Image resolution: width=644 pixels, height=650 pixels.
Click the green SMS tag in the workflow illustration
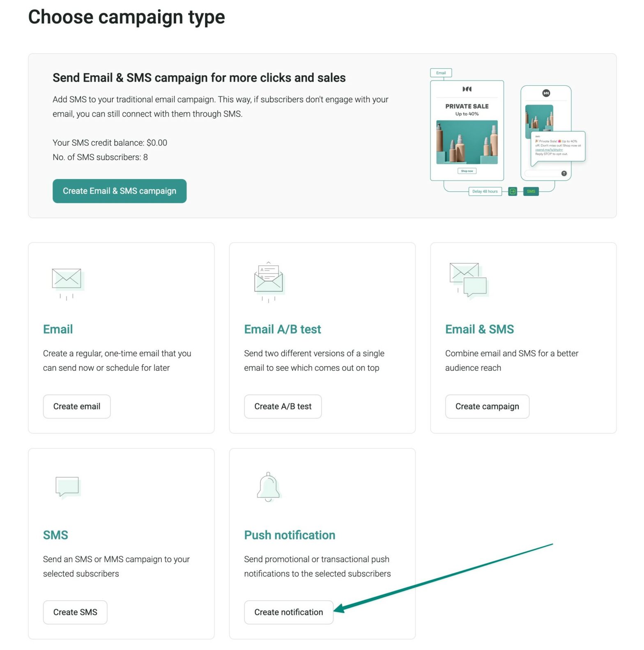coord(531,191)
